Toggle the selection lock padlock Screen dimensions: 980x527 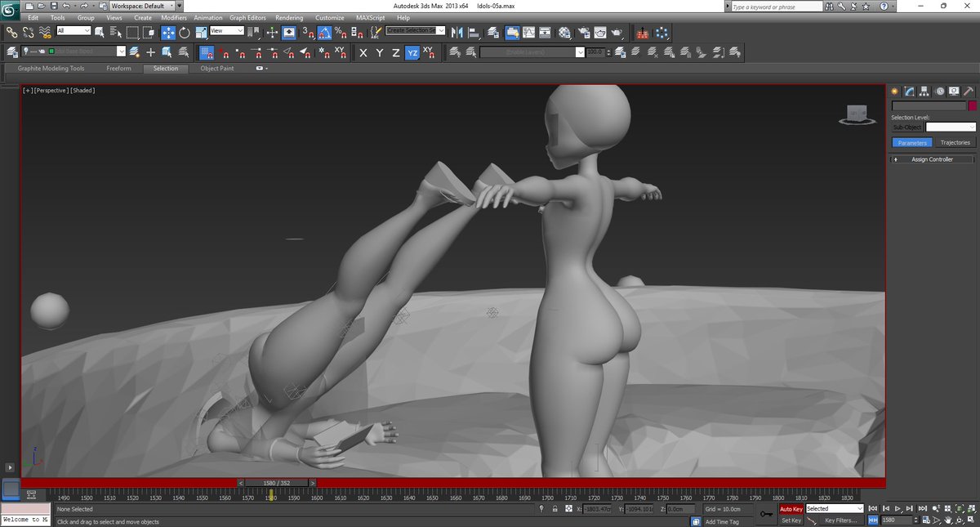[x=555, y=508]
